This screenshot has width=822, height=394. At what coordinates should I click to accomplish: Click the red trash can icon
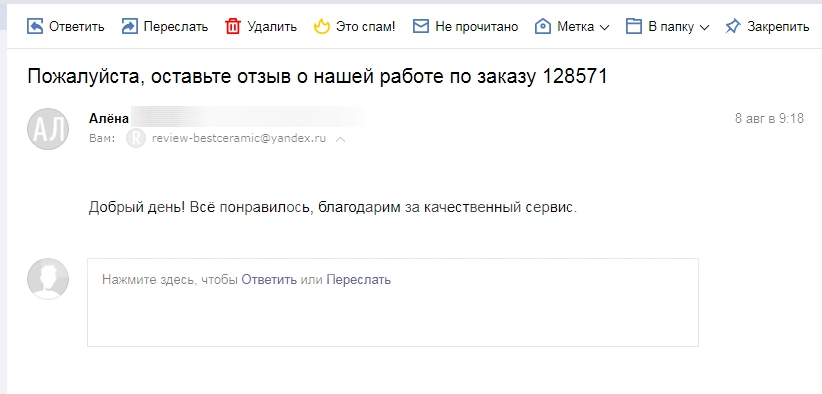click(x=233, y=26)
